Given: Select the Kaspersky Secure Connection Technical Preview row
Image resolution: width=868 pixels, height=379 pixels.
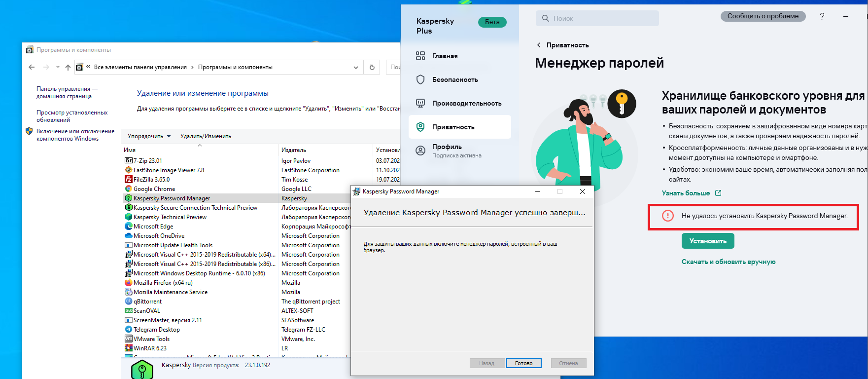Looking at the screenshot, I should click(x=195, y=207).
